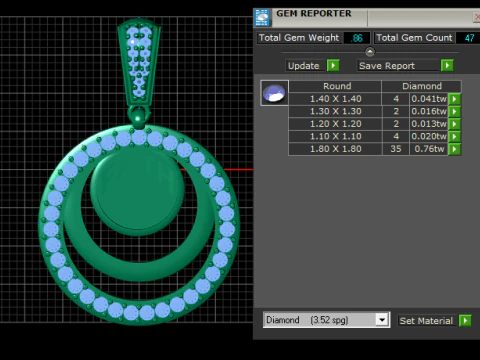This screenshot has height=360, width=480.
Task: Click the 0.76tw weight cell
Action: [429, 149]
